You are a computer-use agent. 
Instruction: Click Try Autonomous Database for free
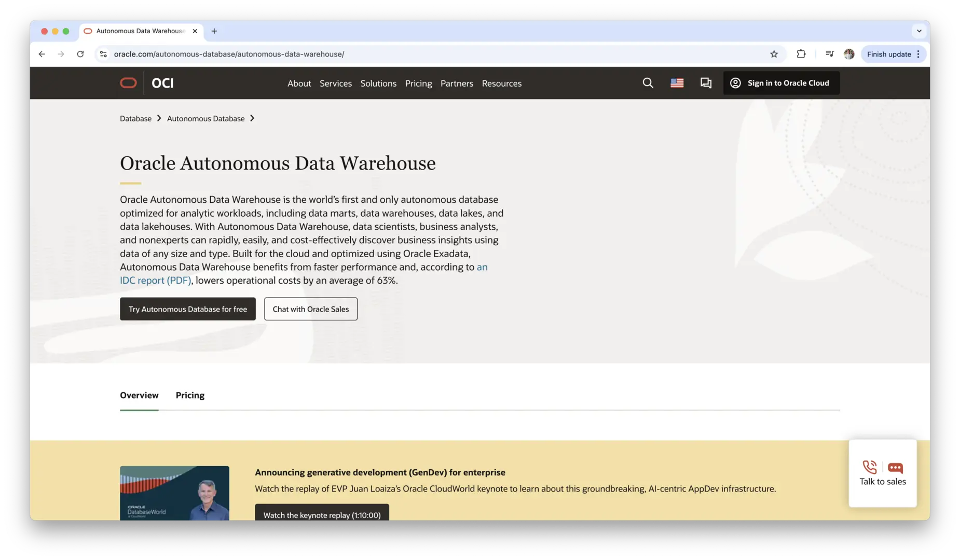point(187,309)
